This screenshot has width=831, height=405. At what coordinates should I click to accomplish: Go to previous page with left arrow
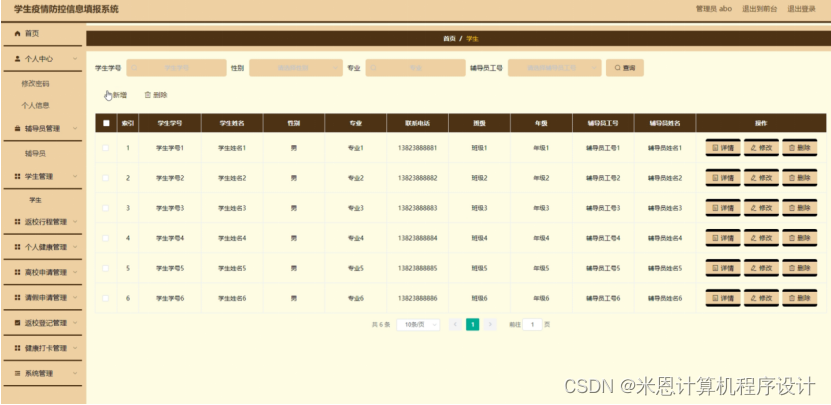[x=455, y=324]
